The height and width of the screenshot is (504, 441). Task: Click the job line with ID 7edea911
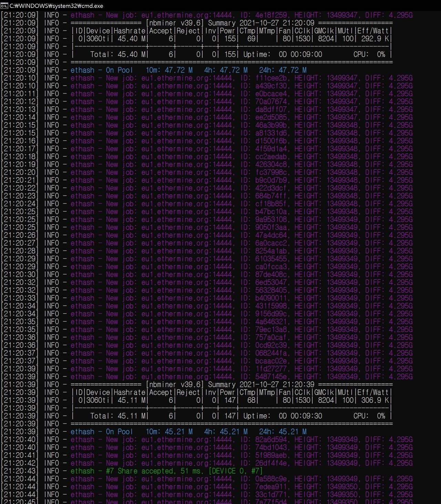207,487
